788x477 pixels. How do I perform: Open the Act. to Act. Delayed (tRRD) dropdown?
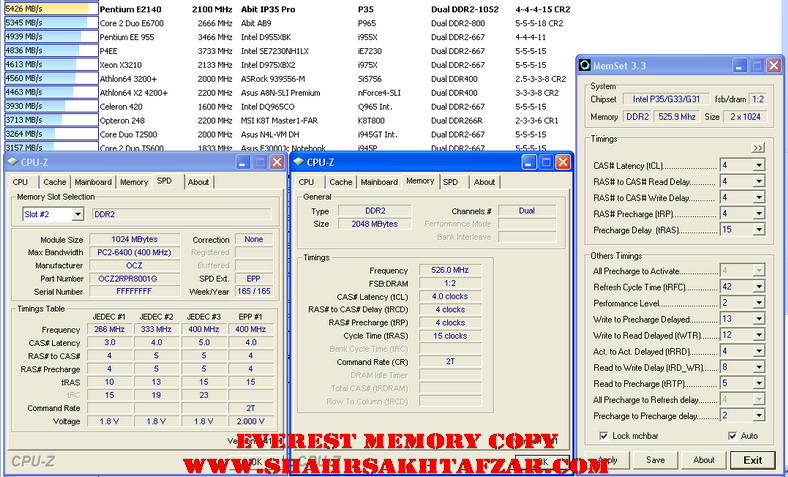(x=759, y=351)
